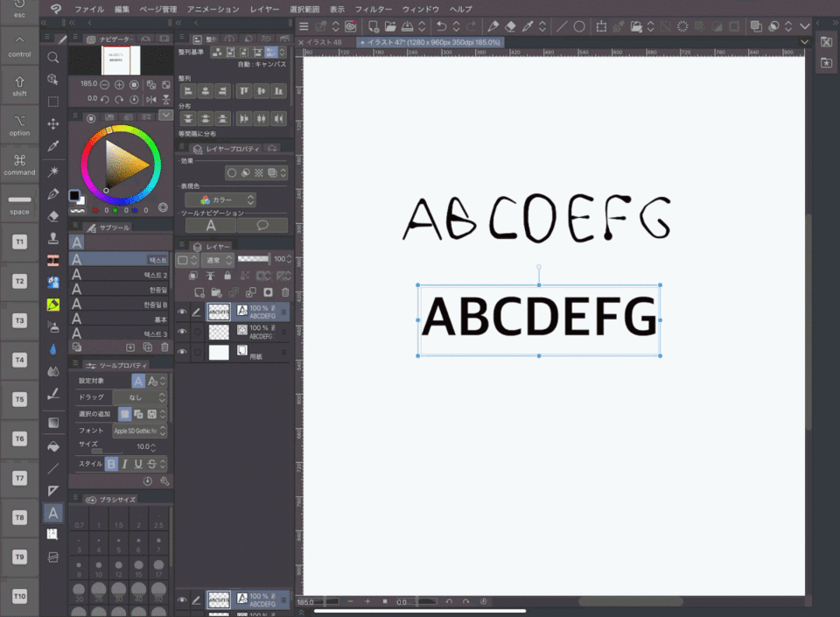The width and height of the screenshot is (840, 617).
Task: Select the Move layer tool
Action: click(x=53, y=124)
